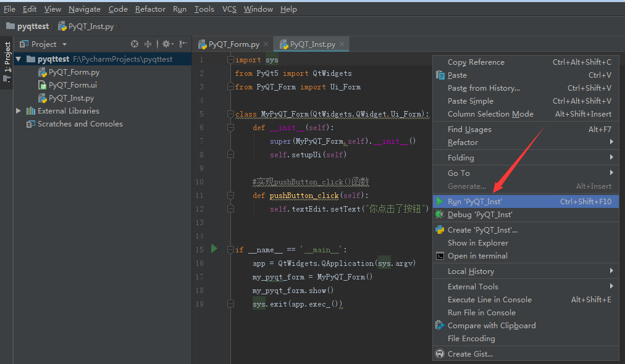Click the terminal icon beside Open in terminal
Viewport: 625px width, 364px height.
coord(440,256)
